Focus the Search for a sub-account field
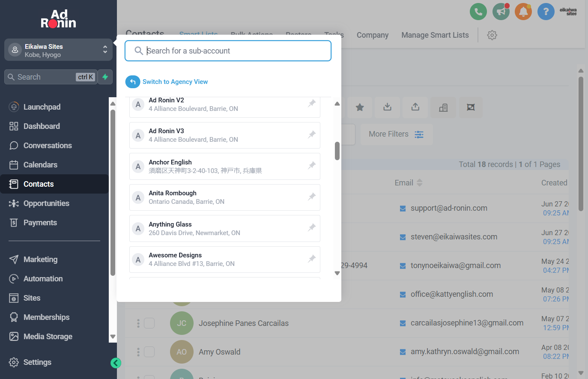 228,51
